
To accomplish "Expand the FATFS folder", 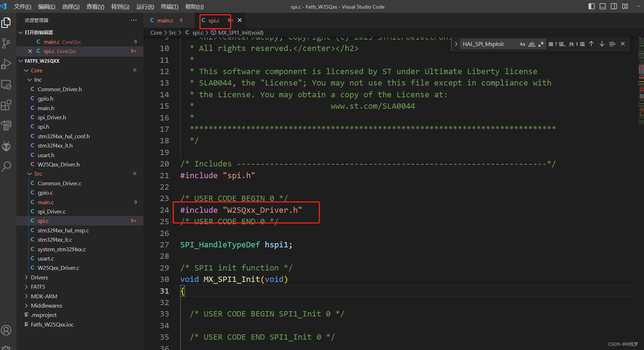I will pyautogui.click(x=80, y=287).
